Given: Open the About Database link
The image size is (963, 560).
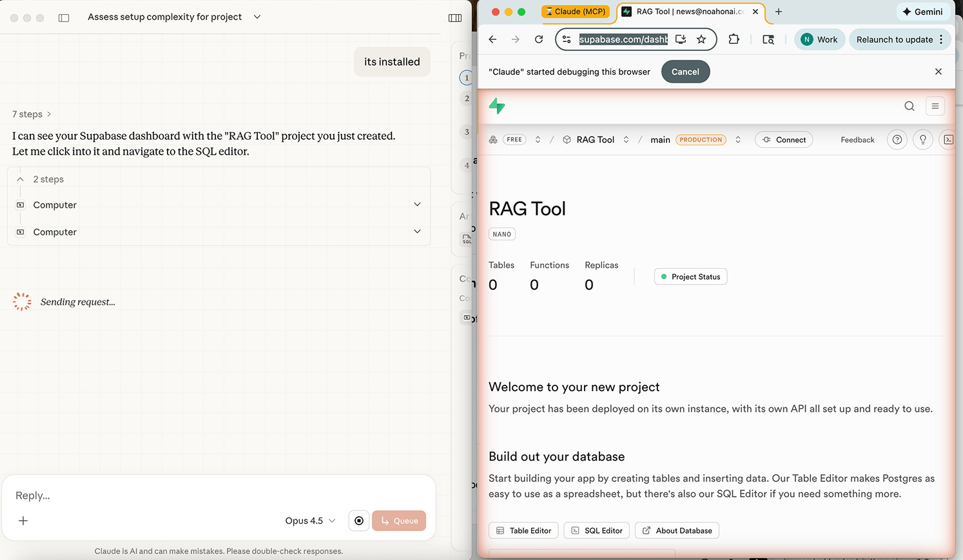Looking at the screenshot, I should click(x=677, y=530).
